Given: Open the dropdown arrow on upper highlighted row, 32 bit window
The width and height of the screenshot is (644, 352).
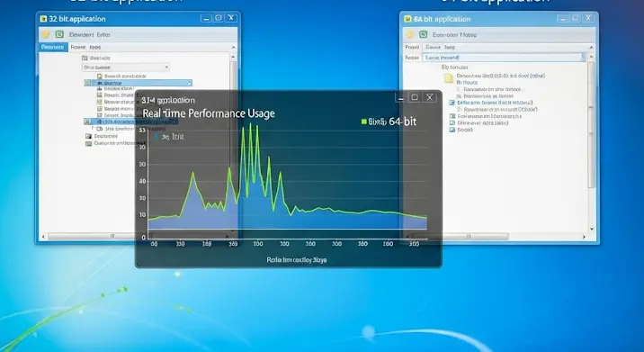Looking at the screenshot, I should (189, 83).
